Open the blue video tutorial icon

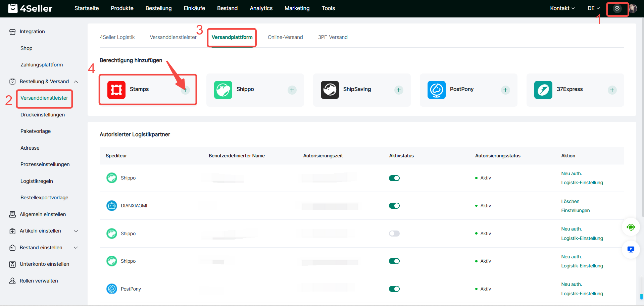coord(631,249)
